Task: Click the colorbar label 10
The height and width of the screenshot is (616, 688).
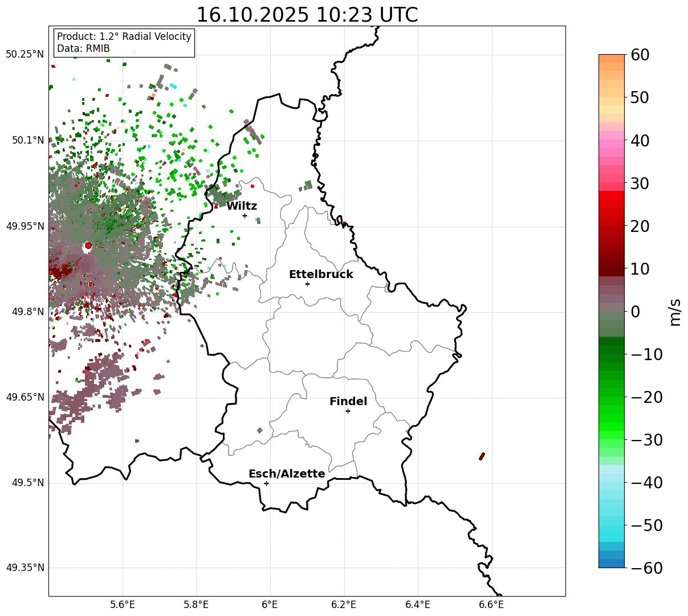Action: [640, 269]
